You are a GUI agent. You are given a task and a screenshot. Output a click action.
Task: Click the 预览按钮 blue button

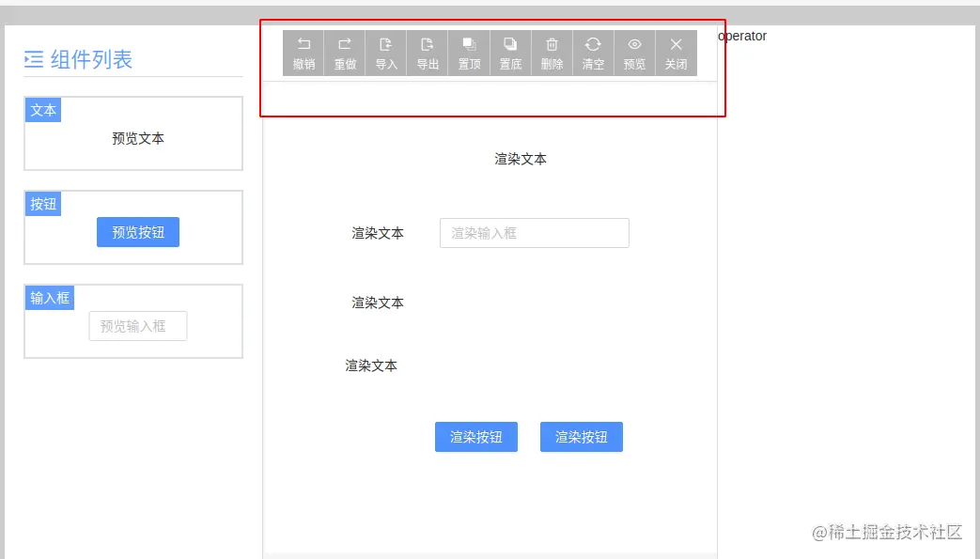tap(138, 232)
